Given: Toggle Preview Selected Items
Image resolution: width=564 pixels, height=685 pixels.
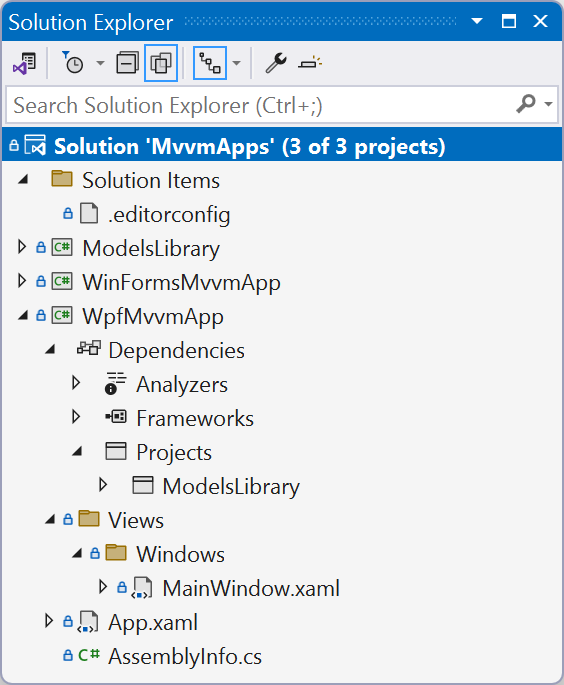Looking at the screenshot, I should click(x=310, y=63).
